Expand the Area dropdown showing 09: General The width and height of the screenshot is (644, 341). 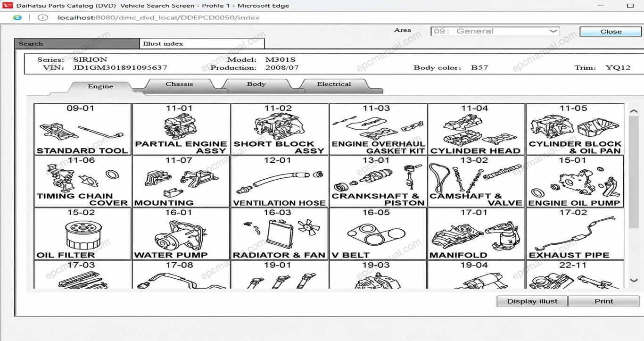pyautogui.click(x=495, y=31)
